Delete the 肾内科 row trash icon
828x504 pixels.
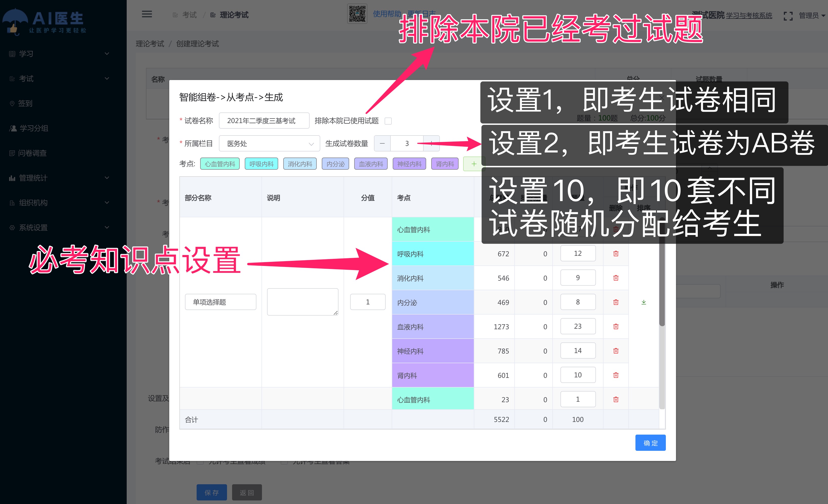(x=616, y=375)
